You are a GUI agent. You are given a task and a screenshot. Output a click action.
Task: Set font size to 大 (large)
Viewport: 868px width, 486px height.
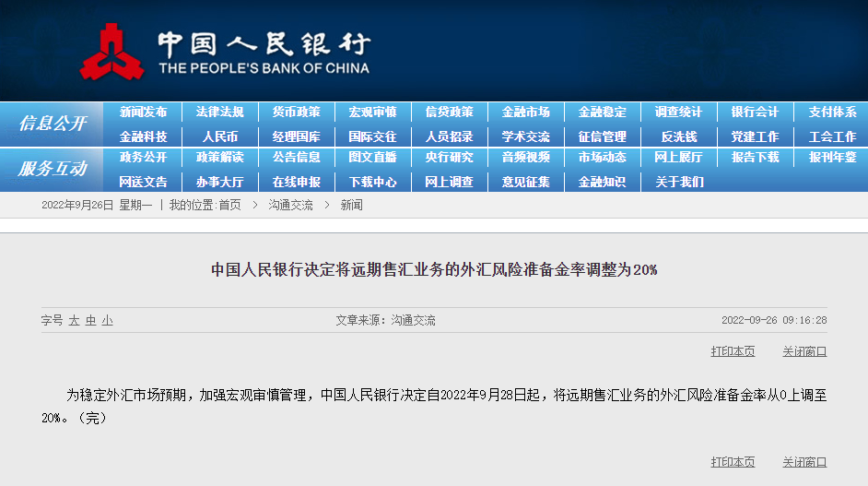point(74,321)
